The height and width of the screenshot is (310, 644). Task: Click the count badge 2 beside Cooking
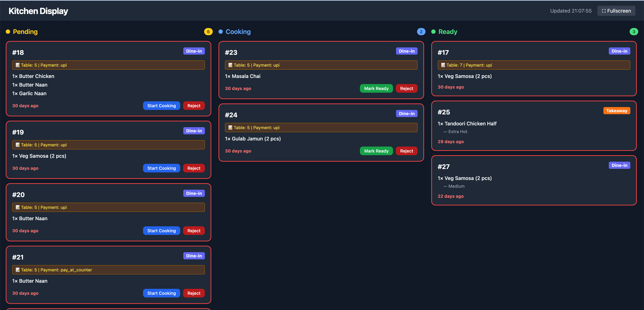click(421, 32)
